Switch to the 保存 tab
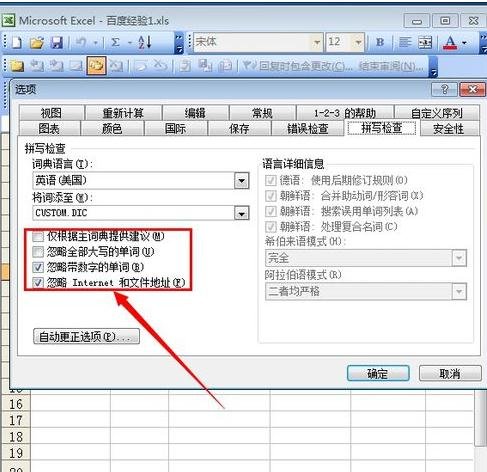Screen dimensions: 487x472 tap(239, 128)
